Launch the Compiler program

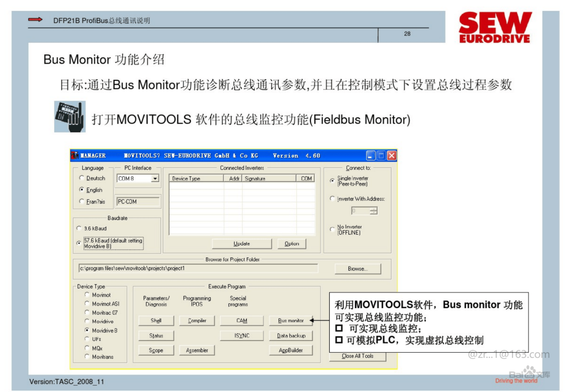click(197, 321)
